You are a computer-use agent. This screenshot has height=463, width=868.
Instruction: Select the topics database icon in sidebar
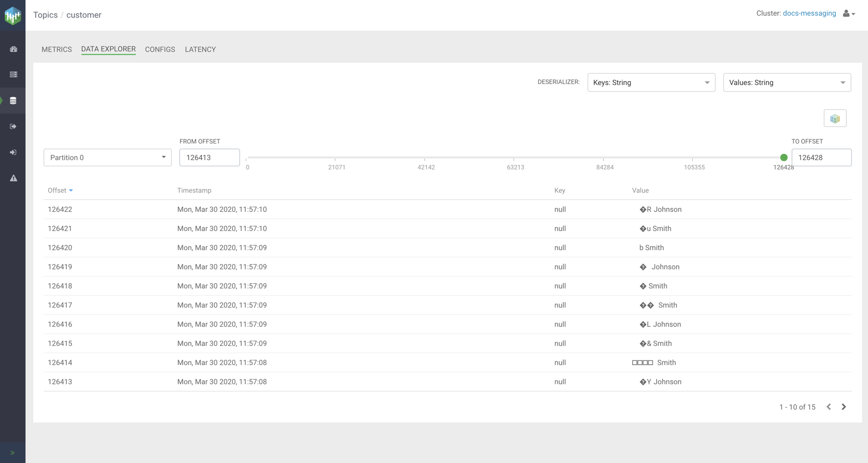[x=13, y=100]
